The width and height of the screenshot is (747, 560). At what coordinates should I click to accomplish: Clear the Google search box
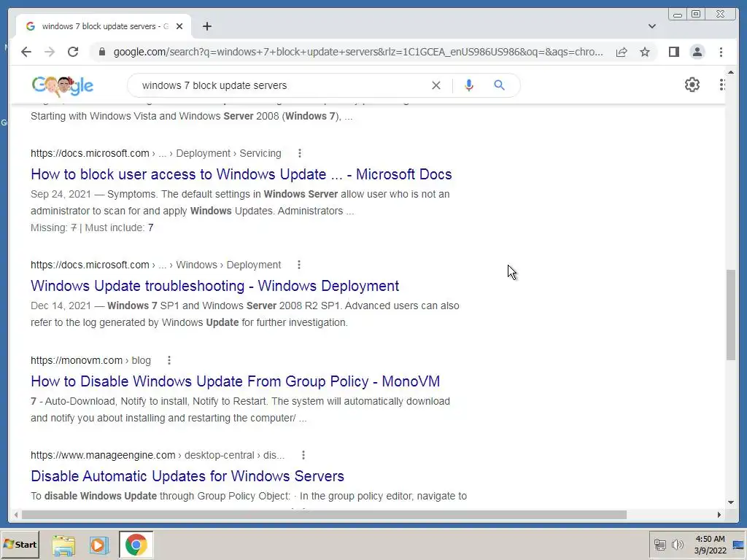click(436, 85)
